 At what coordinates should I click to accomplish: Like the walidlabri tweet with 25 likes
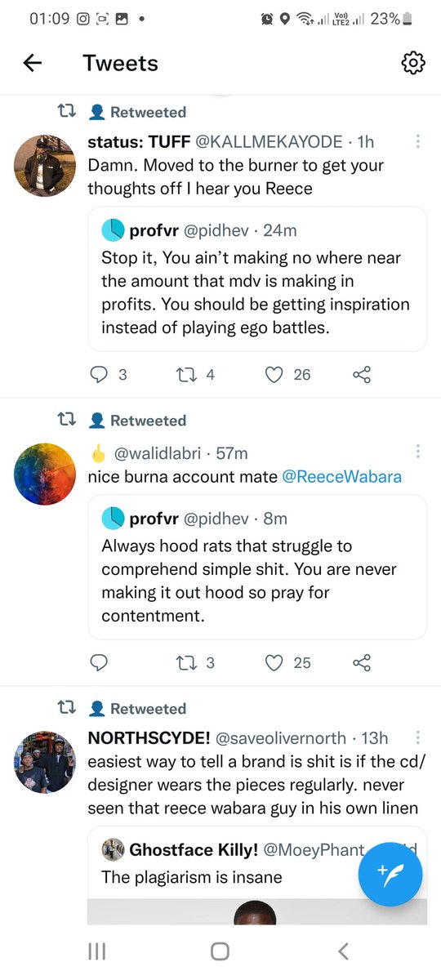pyautogui.click(x=275, y=662)
